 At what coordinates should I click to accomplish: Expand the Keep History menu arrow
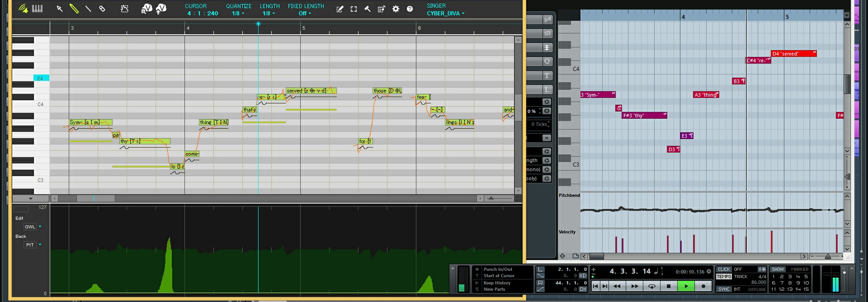coord(477,283)
